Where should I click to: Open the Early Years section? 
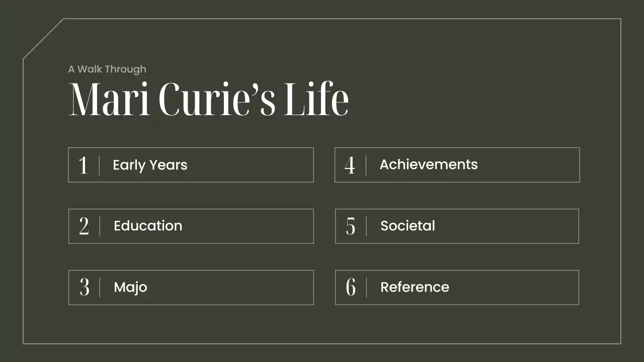pos(150,165)
